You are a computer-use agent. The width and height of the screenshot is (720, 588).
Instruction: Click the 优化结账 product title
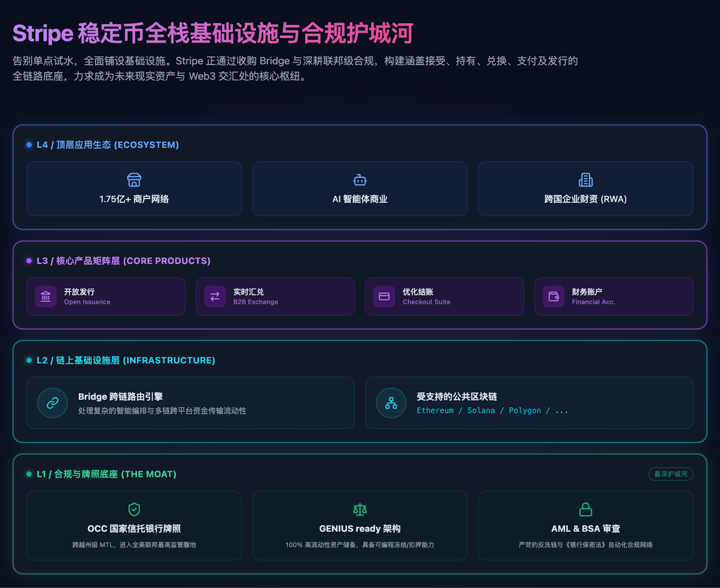418,292
